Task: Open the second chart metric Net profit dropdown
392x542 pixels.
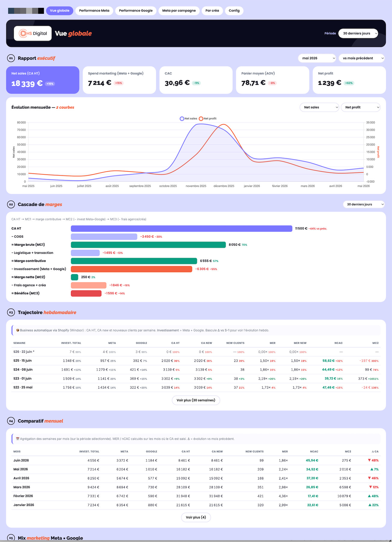Action: coord(360,107)
